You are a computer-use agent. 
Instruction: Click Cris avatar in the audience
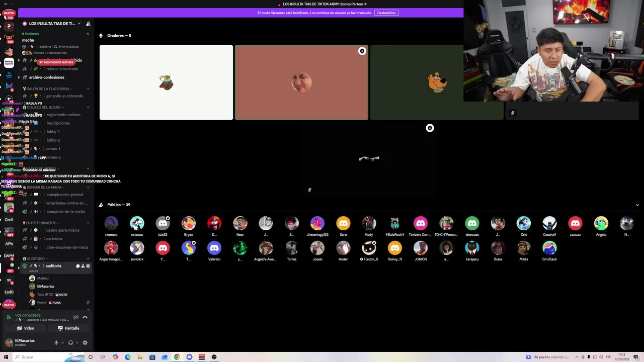click(x=524, y=223)
